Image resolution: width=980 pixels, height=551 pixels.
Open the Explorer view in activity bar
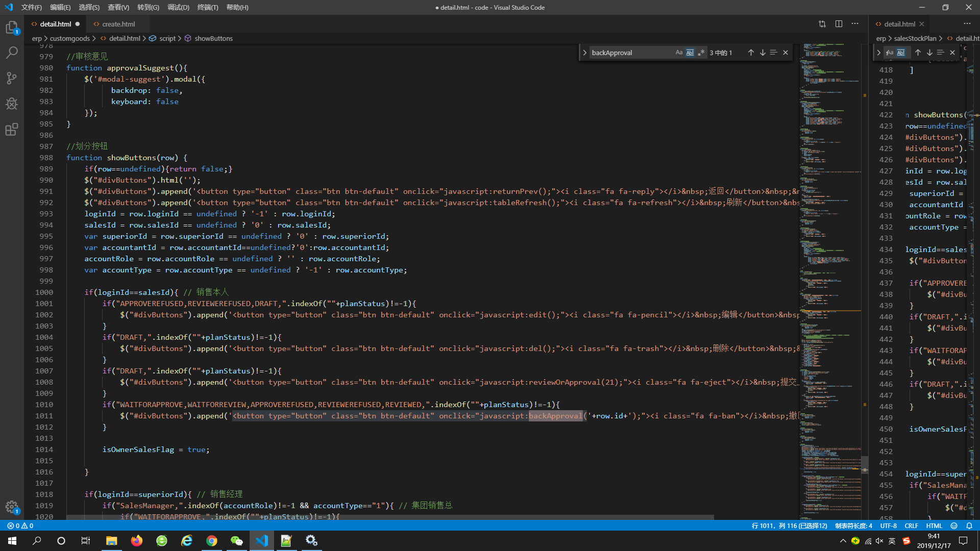tap(12, 28)
